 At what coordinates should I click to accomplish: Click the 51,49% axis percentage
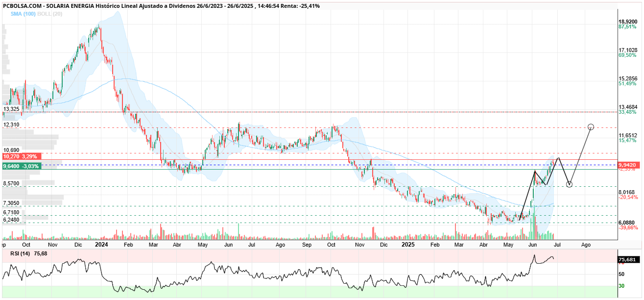click(x=627, y=84)
